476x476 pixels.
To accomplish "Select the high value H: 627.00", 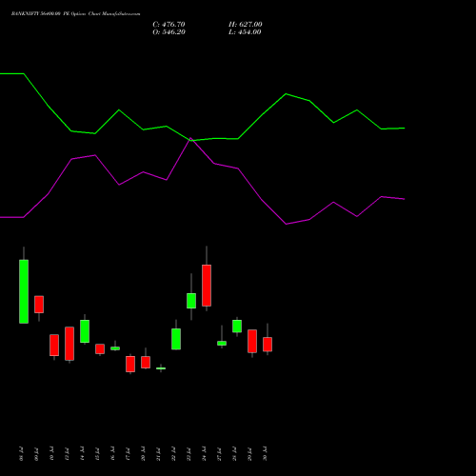I will (x=246, y=25).
